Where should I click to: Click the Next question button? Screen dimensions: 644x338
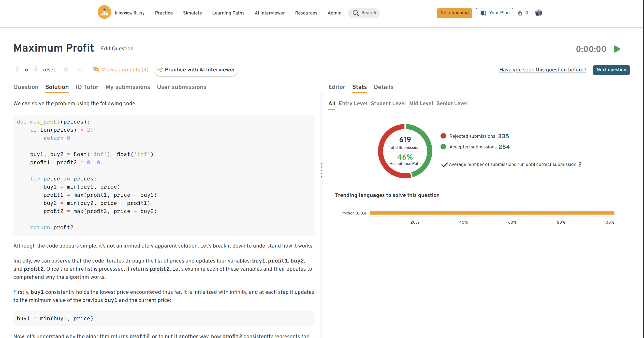[611, 70]
